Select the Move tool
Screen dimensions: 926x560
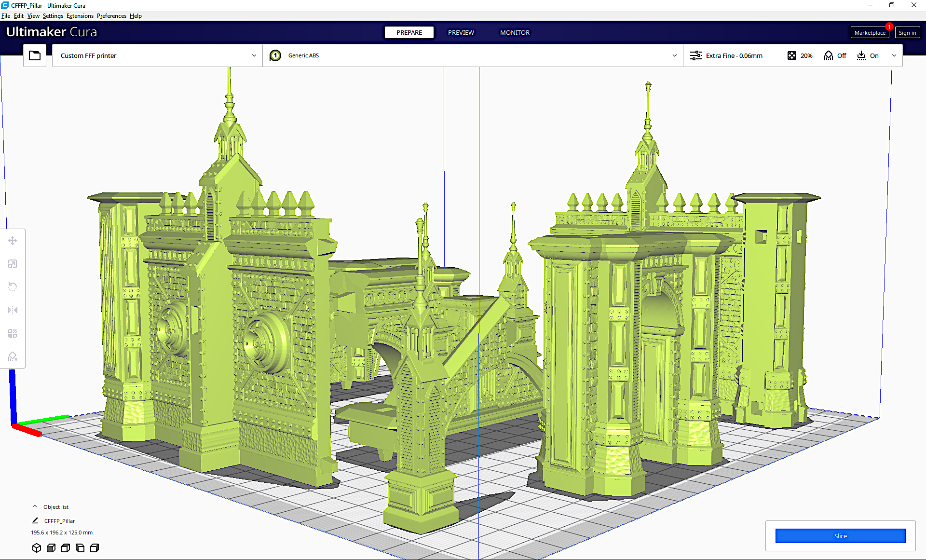pyautogui.click(x=13, y=241)
